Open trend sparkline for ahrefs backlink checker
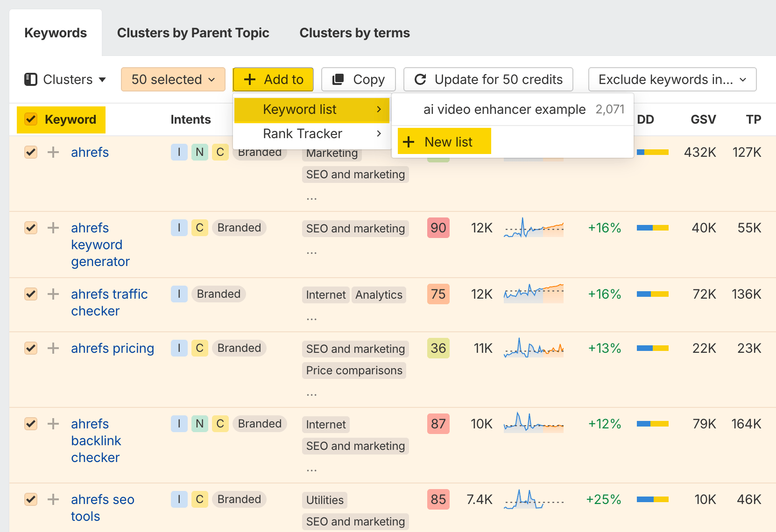The height and width of the screenshot is (532, 776). coord(534,423)
